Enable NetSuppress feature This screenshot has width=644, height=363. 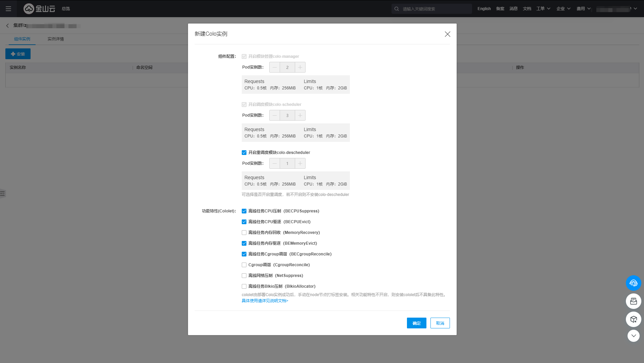pos(244,276)
